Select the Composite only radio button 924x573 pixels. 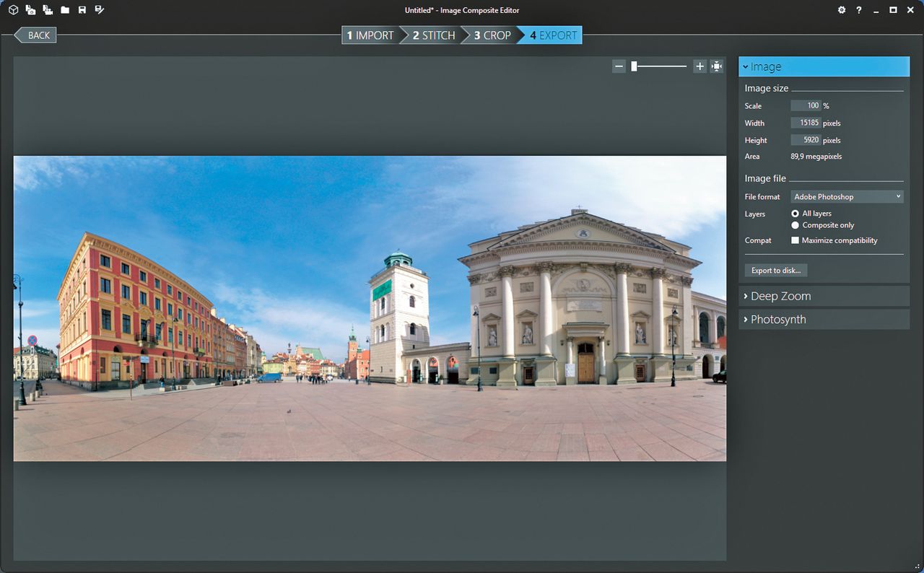tap(796, 225)
